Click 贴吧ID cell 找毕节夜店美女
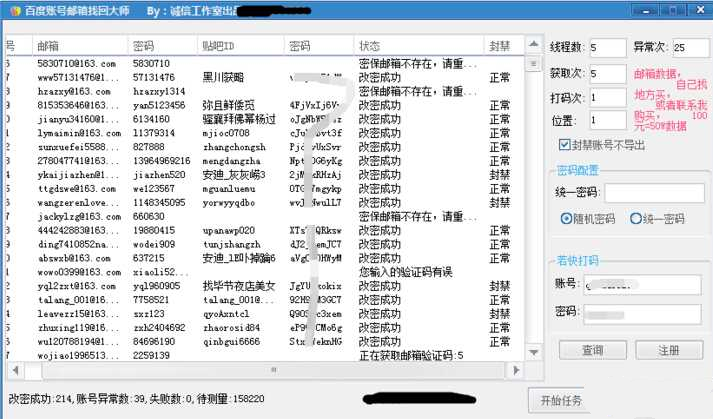 (x=239, y=286)
